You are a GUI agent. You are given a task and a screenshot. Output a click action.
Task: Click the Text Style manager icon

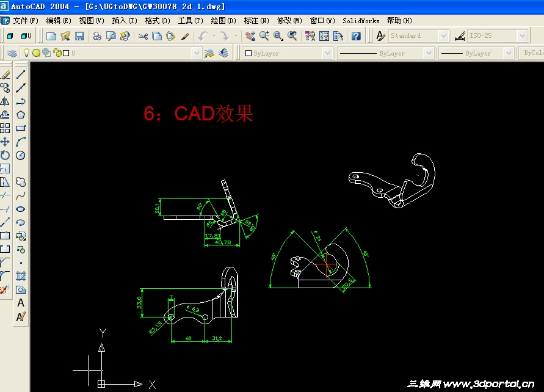380,36
